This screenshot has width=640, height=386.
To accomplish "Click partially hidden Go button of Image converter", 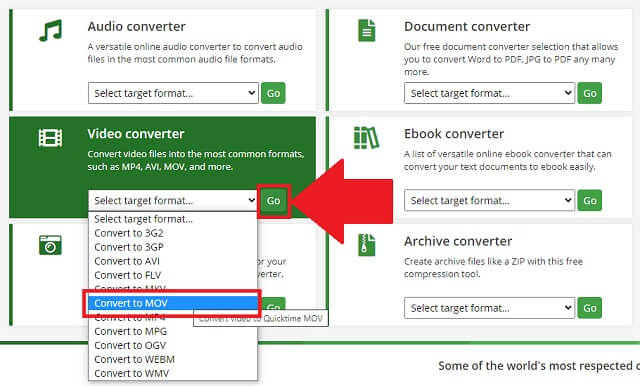I will click(x=273, y=304).
